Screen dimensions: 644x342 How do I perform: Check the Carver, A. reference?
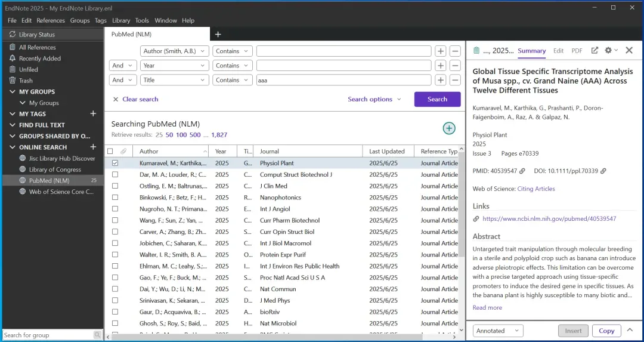pyautogui.click(x=115, y=232)
